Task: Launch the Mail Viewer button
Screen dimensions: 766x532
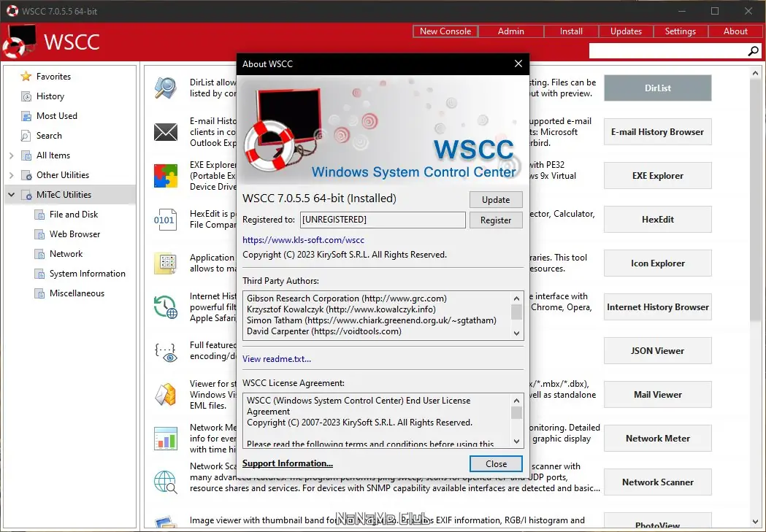Action: 657,394
